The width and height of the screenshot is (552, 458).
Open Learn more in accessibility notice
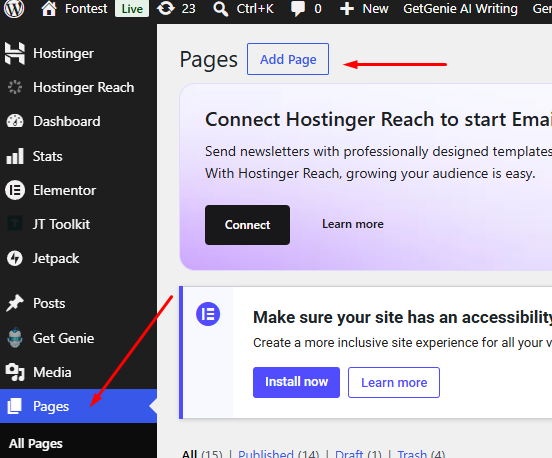tap(394, 382)
